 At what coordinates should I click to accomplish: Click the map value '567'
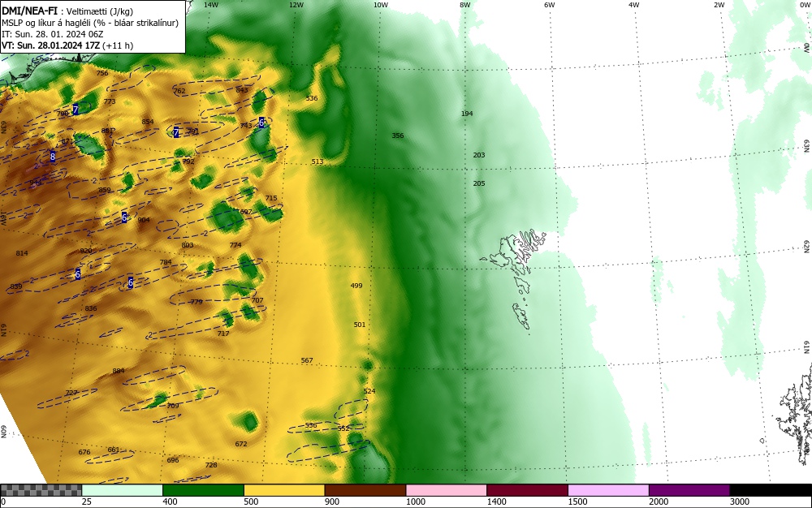(x=307, y=360)
